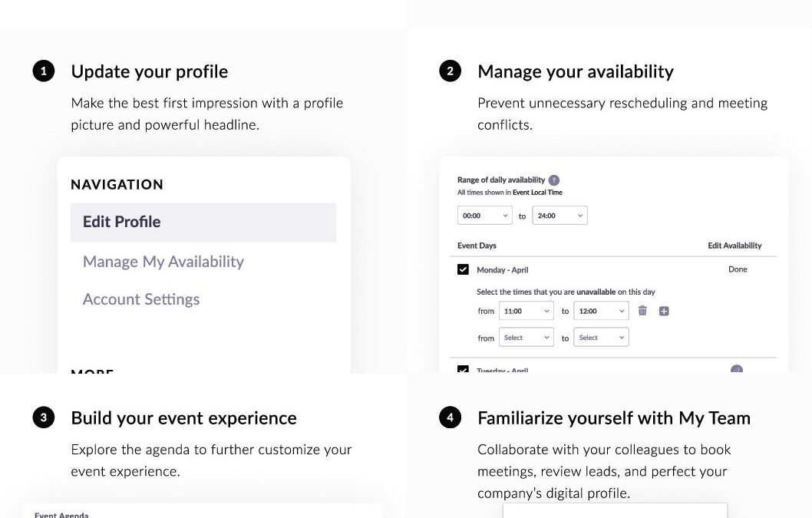
Task: Click the step 2 number badge
Action: coord(450,71)
